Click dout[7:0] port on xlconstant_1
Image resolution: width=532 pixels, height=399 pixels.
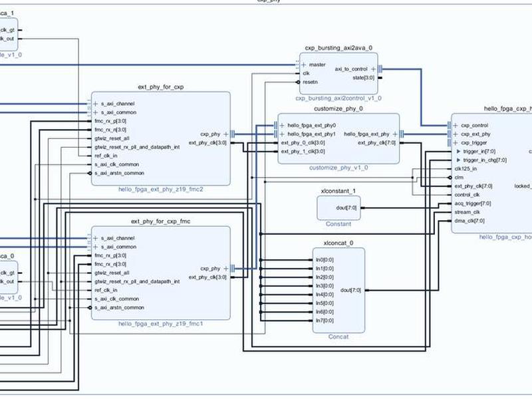346,207
